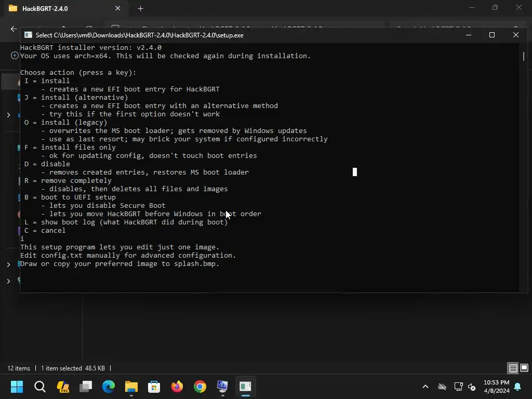This screenshot has height=399, width=532.
Task: Click "C = cancel" line in console
Action: (45, 230)
